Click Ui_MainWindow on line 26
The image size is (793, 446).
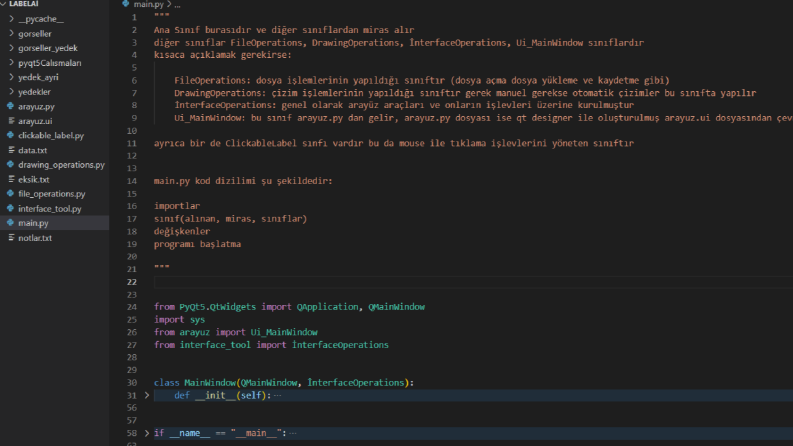coord(284,332)
